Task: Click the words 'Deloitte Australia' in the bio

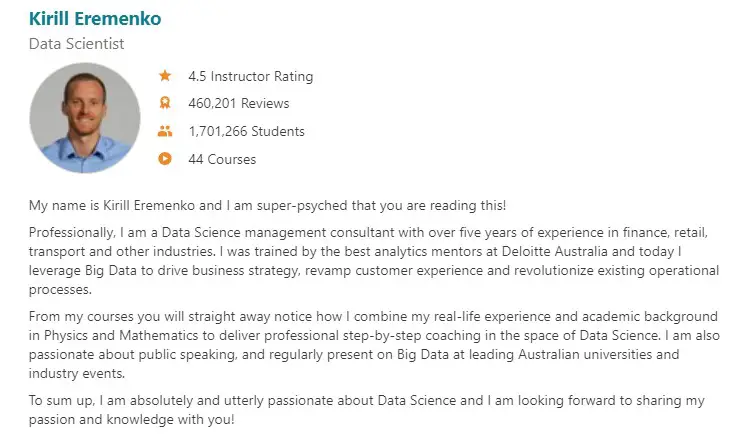Action: [x=554, y=251]
